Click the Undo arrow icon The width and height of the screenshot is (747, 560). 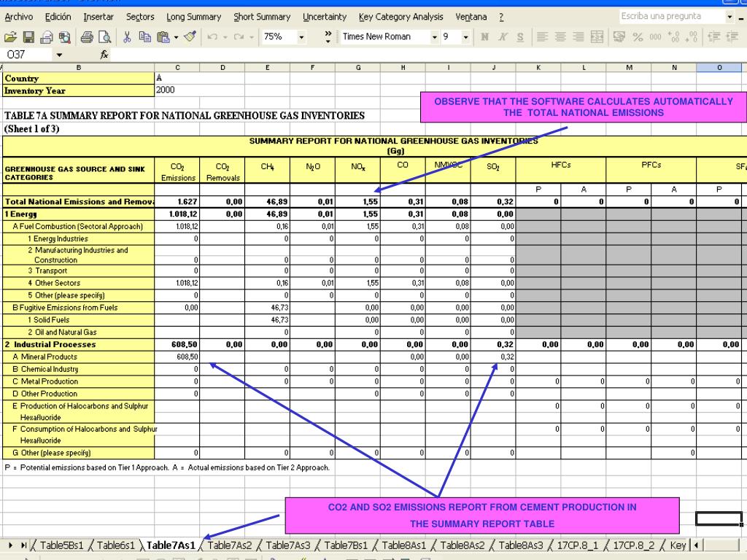pyautogui.click(x=212, y=36)
